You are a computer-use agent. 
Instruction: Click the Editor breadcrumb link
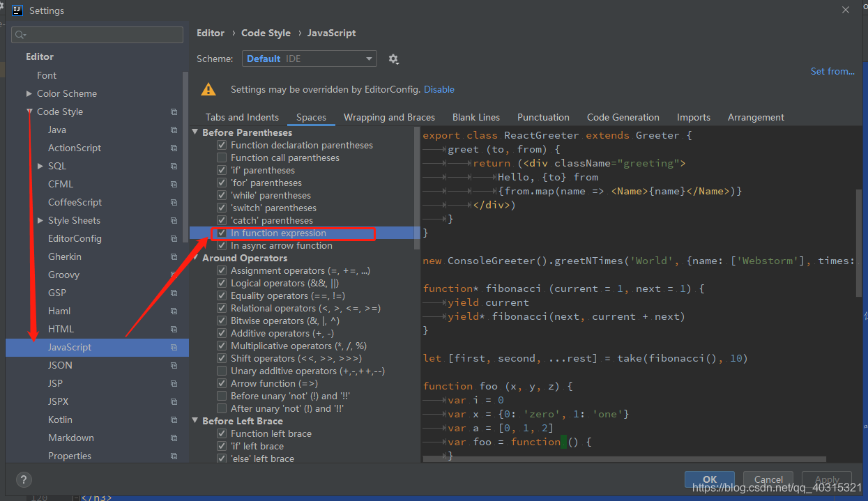pos(211,33)
